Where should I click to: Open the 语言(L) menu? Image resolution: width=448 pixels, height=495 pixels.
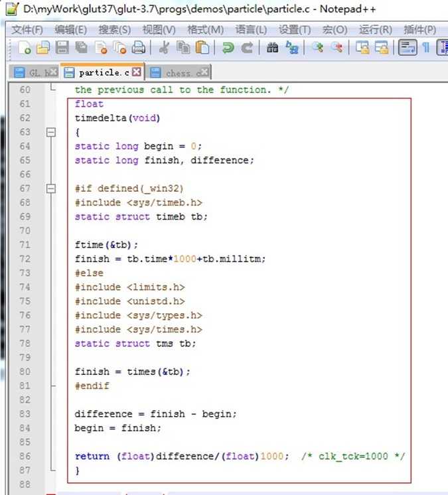pyautogui.click(x=251, y=30)
